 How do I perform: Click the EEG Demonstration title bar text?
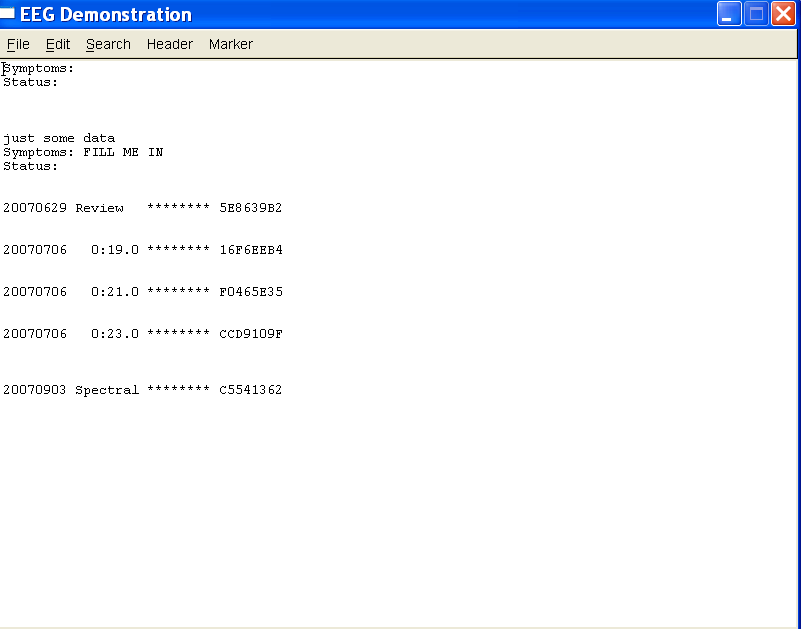click(x=106, y=15)
